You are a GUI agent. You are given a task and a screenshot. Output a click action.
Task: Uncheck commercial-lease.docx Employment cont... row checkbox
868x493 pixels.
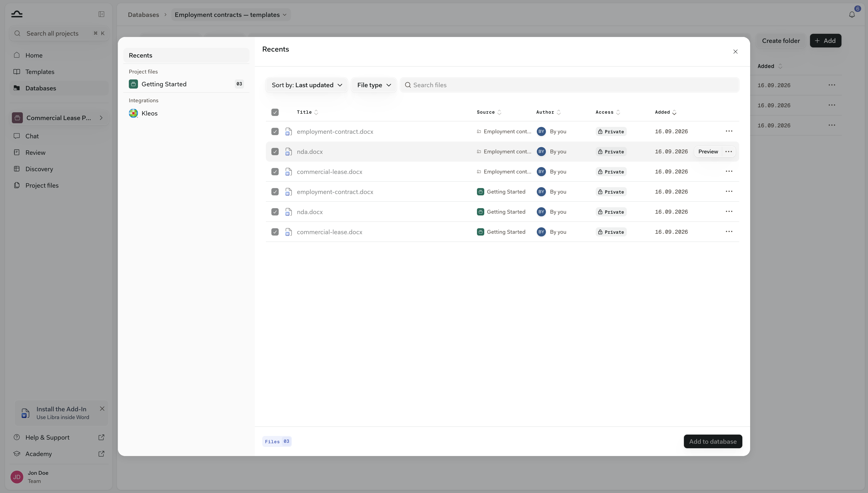click(x=275, y=172)
